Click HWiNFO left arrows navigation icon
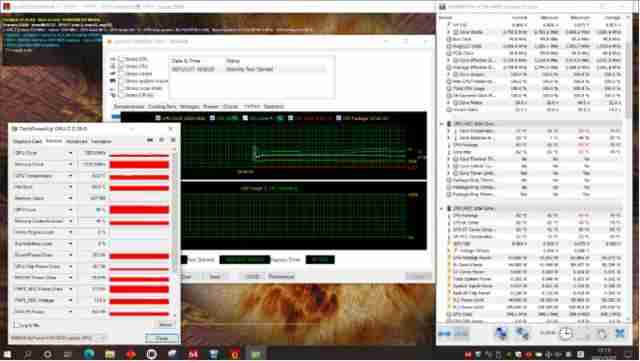Image resolution: width=640 pixels, height=361 pixels. click(444, 334)
